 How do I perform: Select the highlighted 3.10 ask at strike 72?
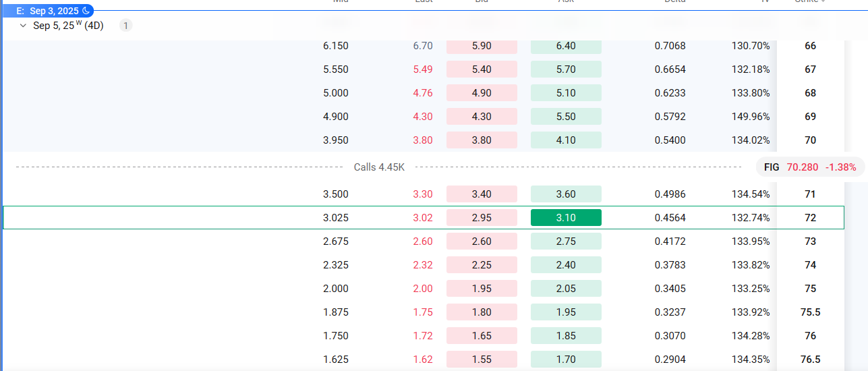[566, 218]
